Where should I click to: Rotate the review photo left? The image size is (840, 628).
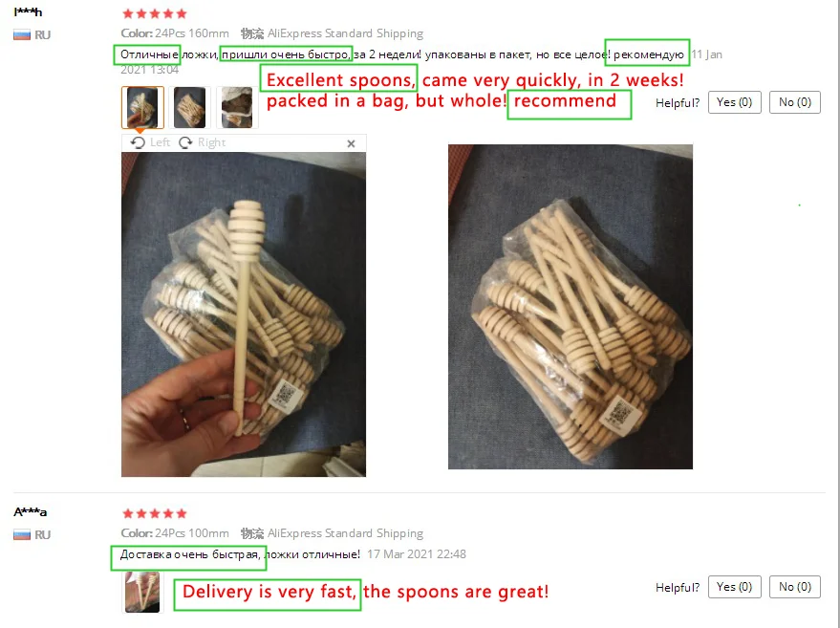[150, 142]
